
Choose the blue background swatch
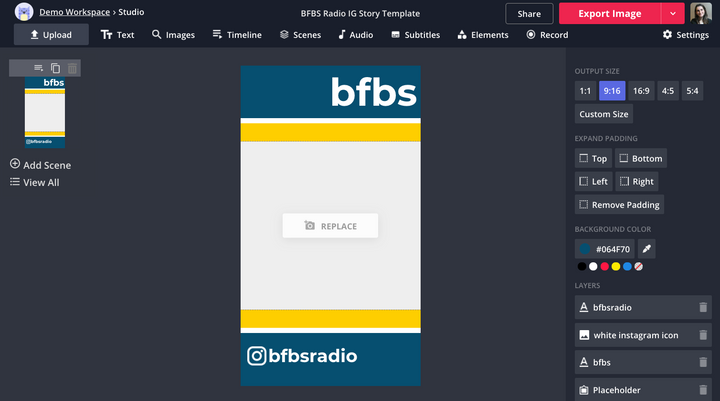point(627,266)
